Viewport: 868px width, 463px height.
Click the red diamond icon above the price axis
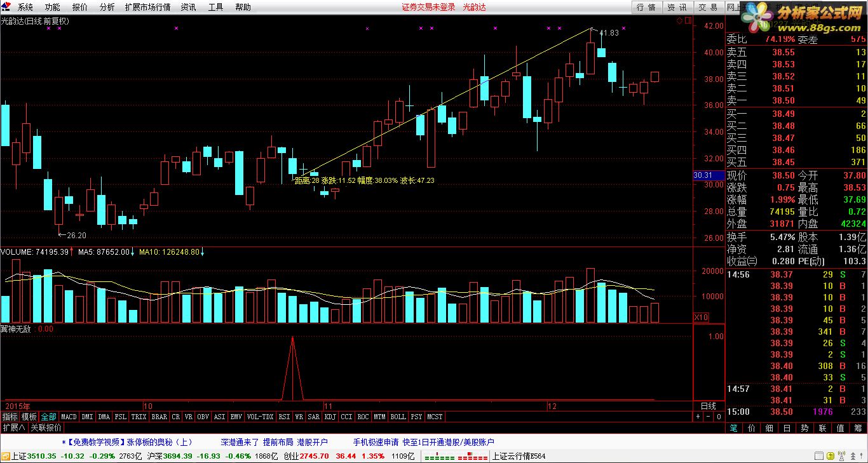[x=679, y=20]
